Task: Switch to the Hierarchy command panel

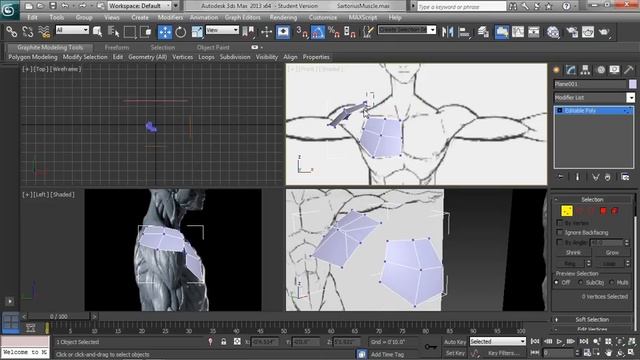Action: [x=585, y=70]
